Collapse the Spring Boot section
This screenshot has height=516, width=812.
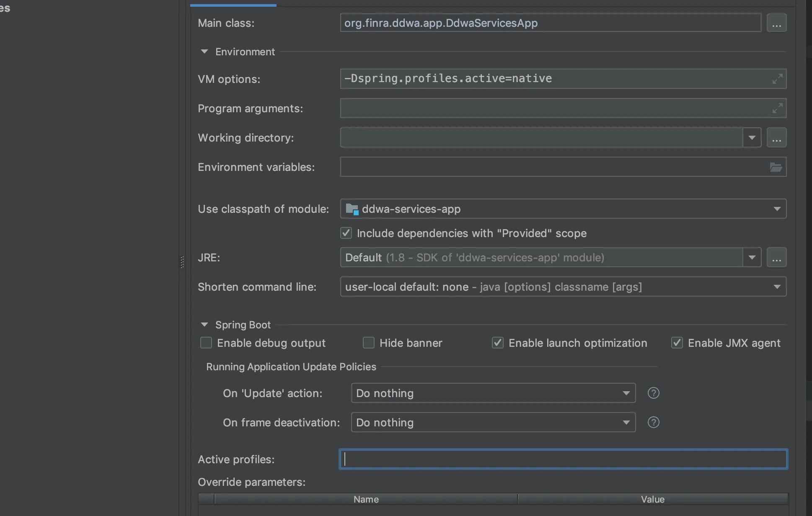204,325
